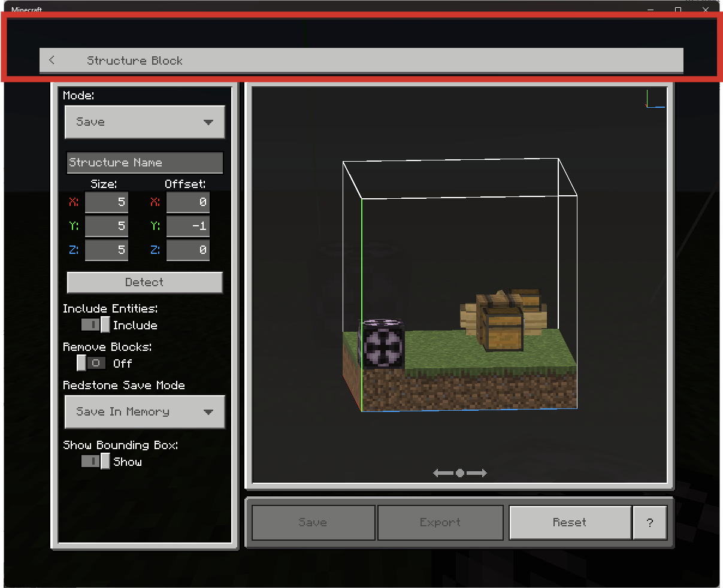The image size is (723, 588).
Task: Click the Structure Name input field
Action: tap(145, 162)
